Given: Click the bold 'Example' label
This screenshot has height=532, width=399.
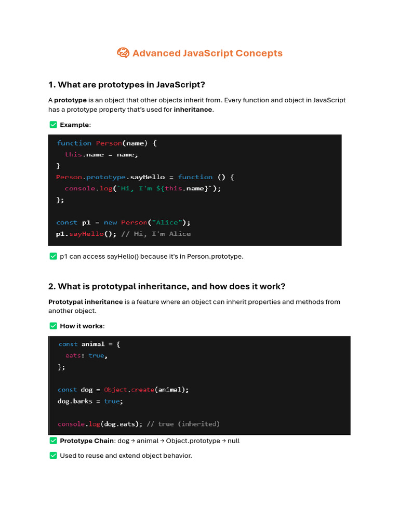Looking at the screenshot, I should (x=74, y=125).
